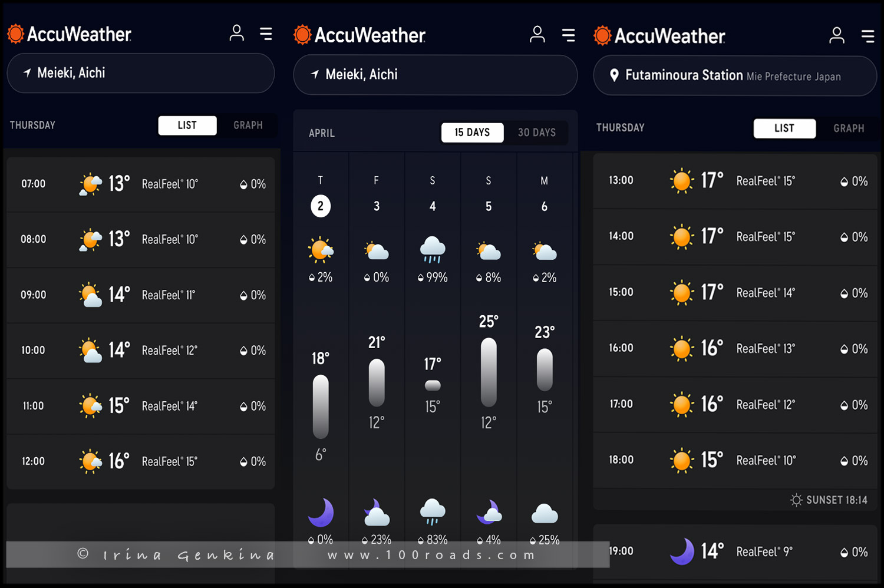
Task: Click the location pin icon beside Futaminoura Station
Action: 614,75
